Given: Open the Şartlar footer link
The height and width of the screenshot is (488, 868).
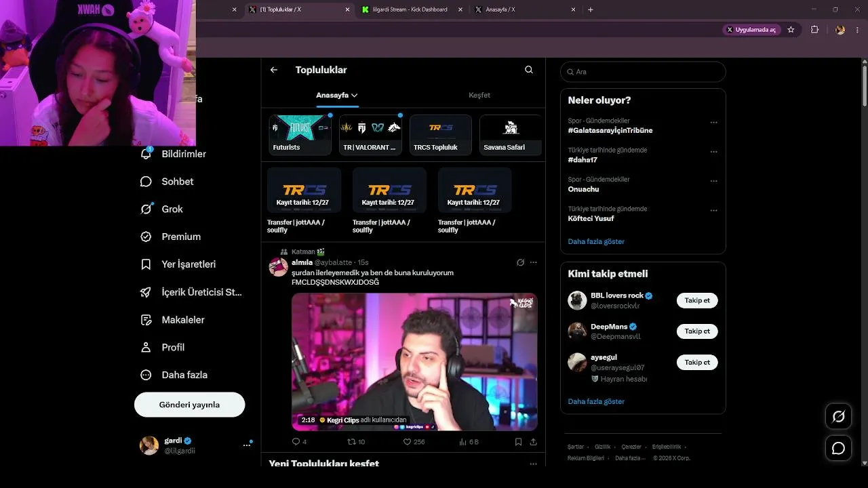Looking at the screenshot, I should tap(576, 447).
